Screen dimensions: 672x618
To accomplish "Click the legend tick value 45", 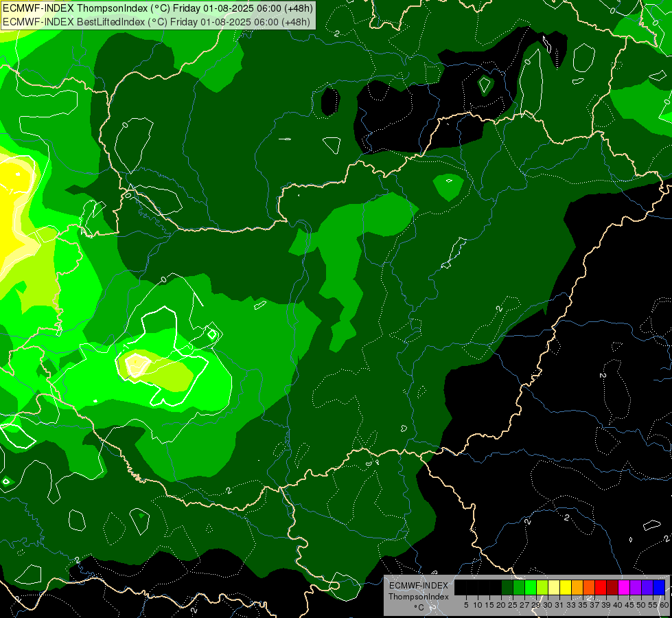I will click(x=629, y=605).
